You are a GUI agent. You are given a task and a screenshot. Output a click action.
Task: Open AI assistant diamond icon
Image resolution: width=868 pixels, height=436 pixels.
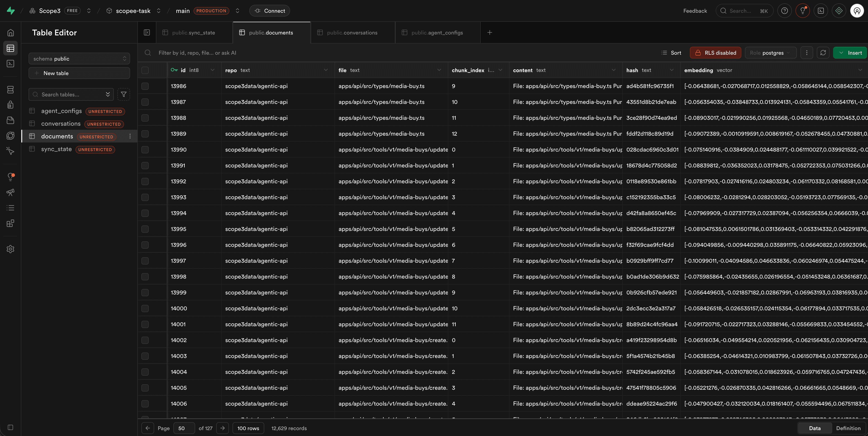point(839,11)
